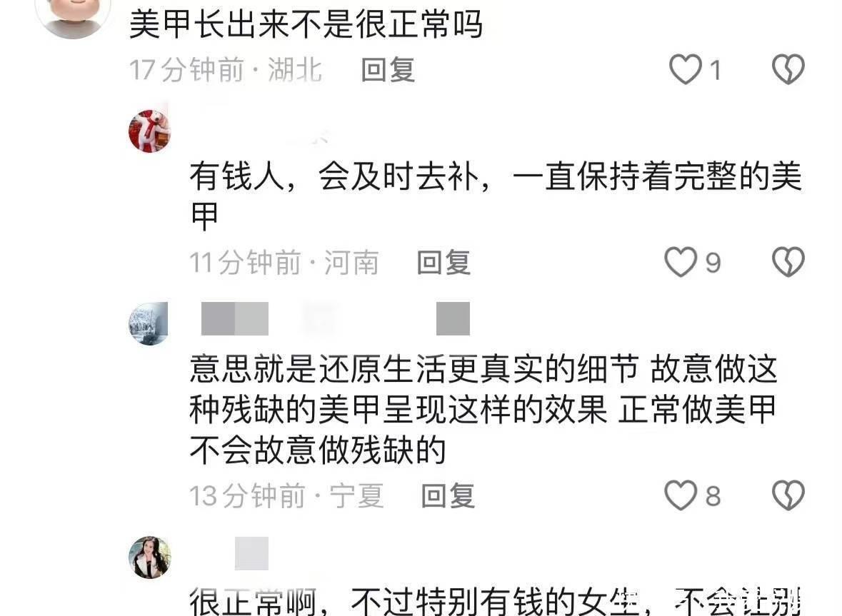
Task: Select comment text 美甲长出来不是很正常吗
Action: (306, 25)
